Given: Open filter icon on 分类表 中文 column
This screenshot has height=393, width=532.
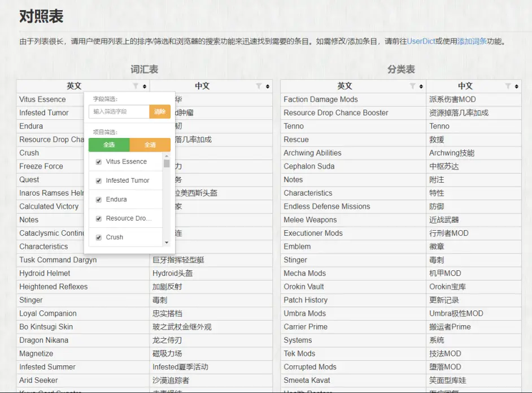Looking at the screenshot, I should [x=508, y=86].
